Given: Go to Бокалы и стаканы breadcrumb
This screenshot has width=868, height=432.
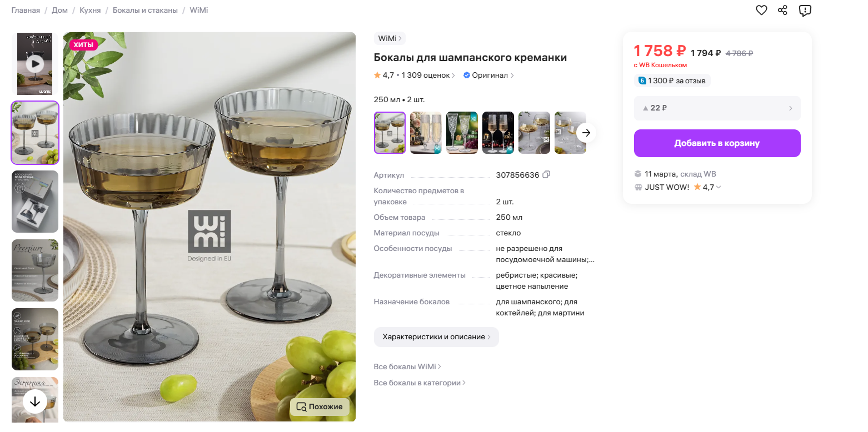Looking at the screenshot, I should (x=145, y=11).
